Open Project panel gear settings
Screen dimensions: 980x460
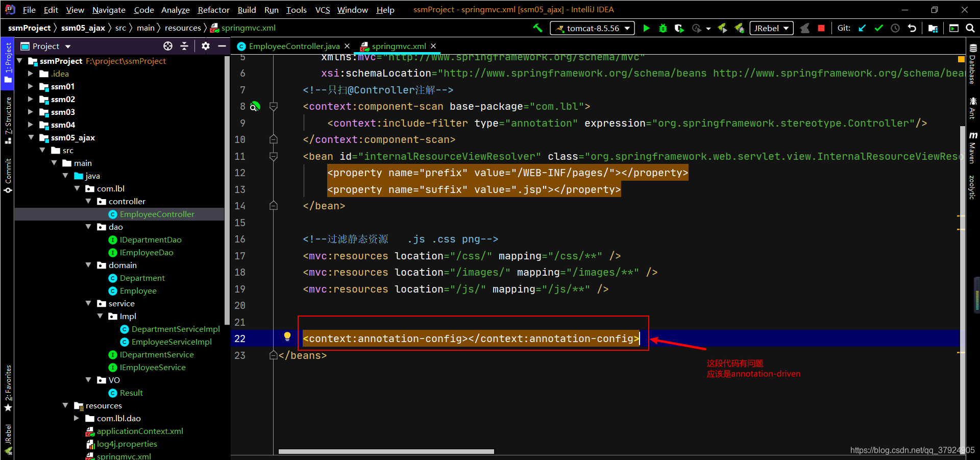click(206, 46)
